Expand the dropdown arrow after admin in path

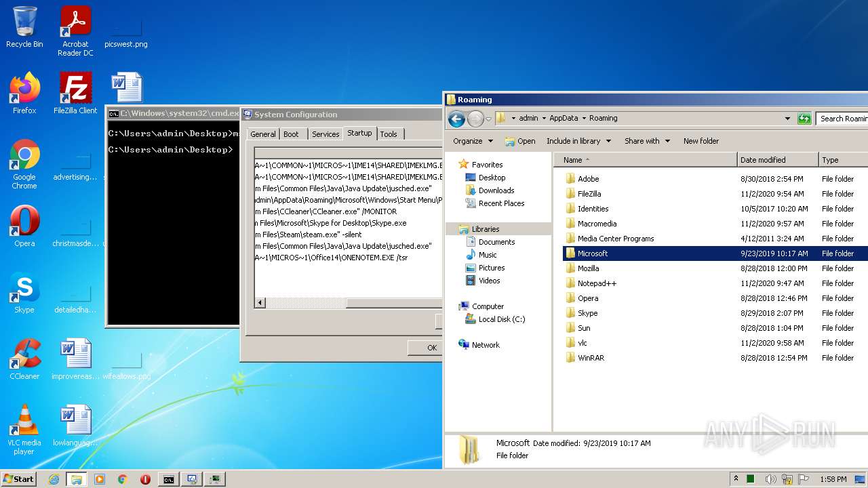pos(544,118)
